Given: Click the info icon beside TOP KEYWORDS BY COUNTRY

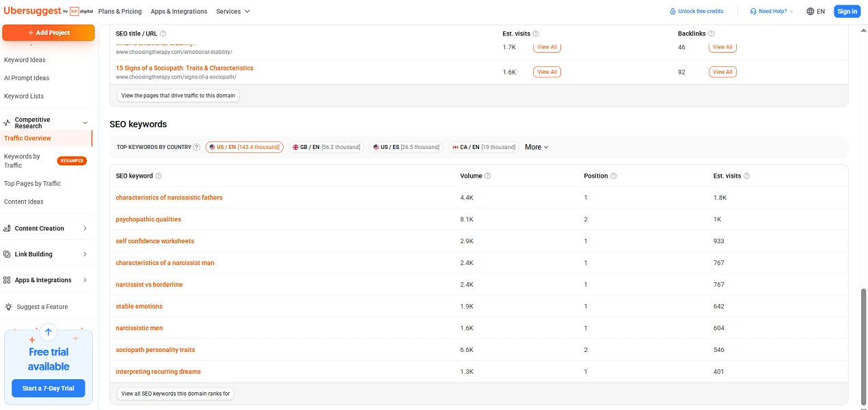Looking at the screenshot, I should tap(197, 147).
